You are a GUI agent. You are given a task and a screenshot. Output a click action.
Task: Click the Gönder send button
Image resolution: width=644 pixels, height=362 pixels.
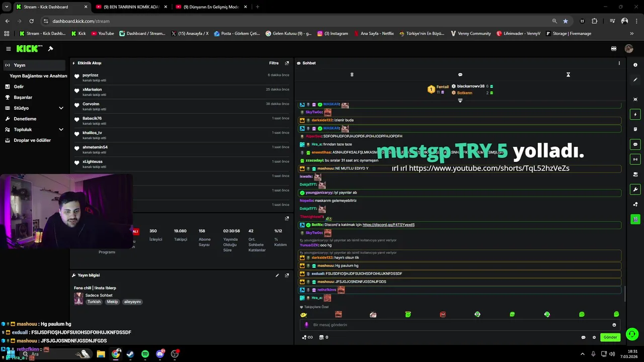point(610,337)
